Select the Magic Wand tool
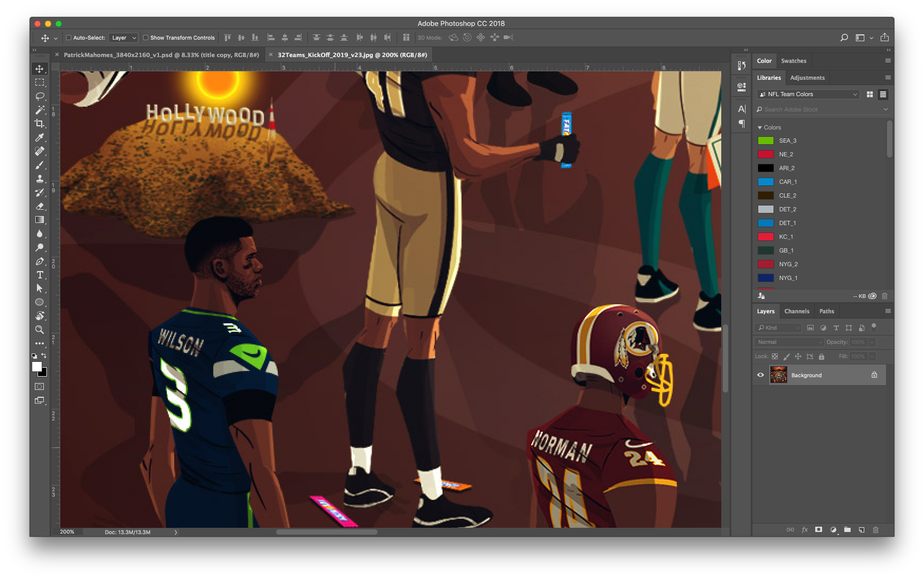This screenshot has width=924, height=579. [x=40, y=110]
